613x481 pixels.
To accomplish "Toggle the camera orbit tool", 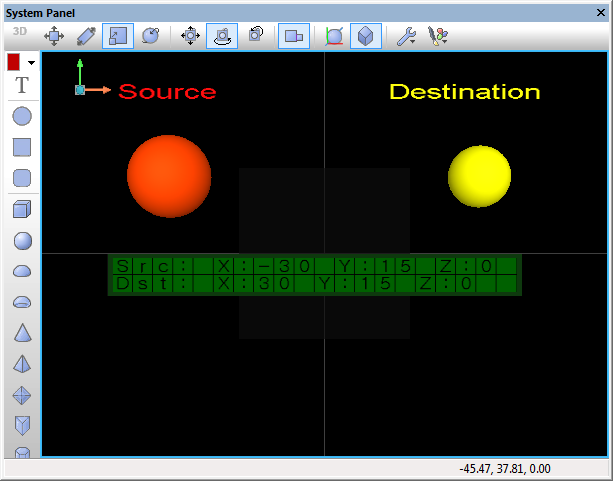I will pyautogui.click(x=222, y=36).
